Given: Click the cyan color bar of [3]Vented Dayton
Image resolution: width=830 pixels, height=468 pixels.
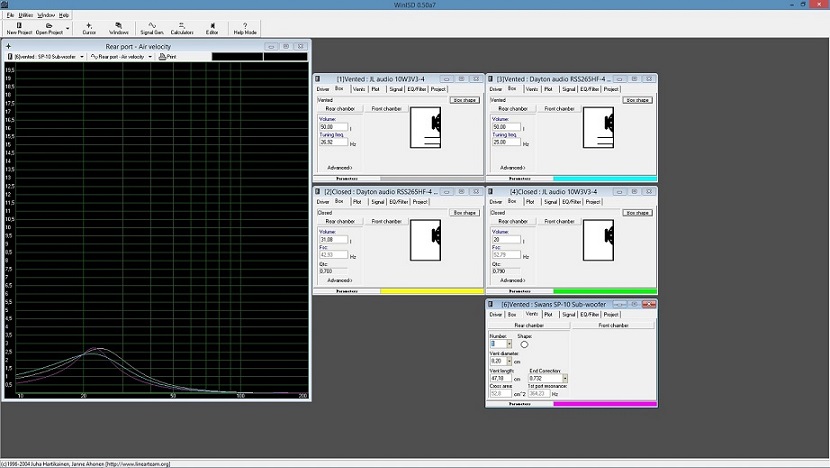Looking at the screenshot, I should 605,179.
